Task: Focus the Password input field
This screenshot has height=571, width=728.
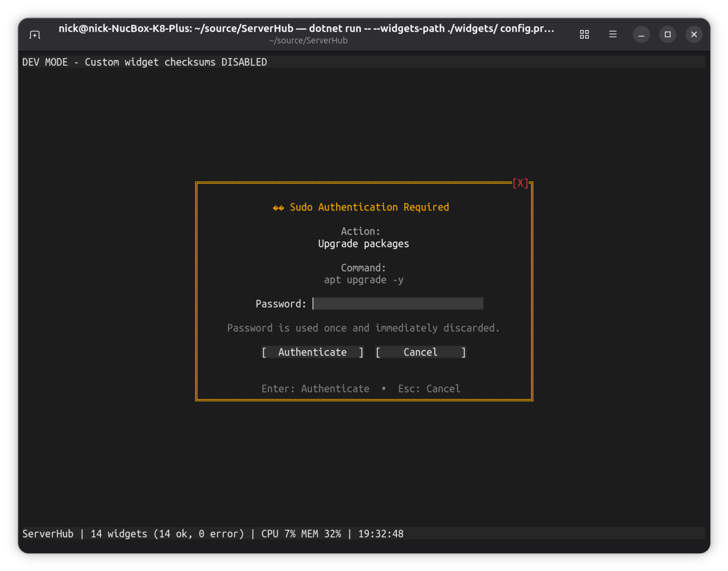Action: point(398,304)
